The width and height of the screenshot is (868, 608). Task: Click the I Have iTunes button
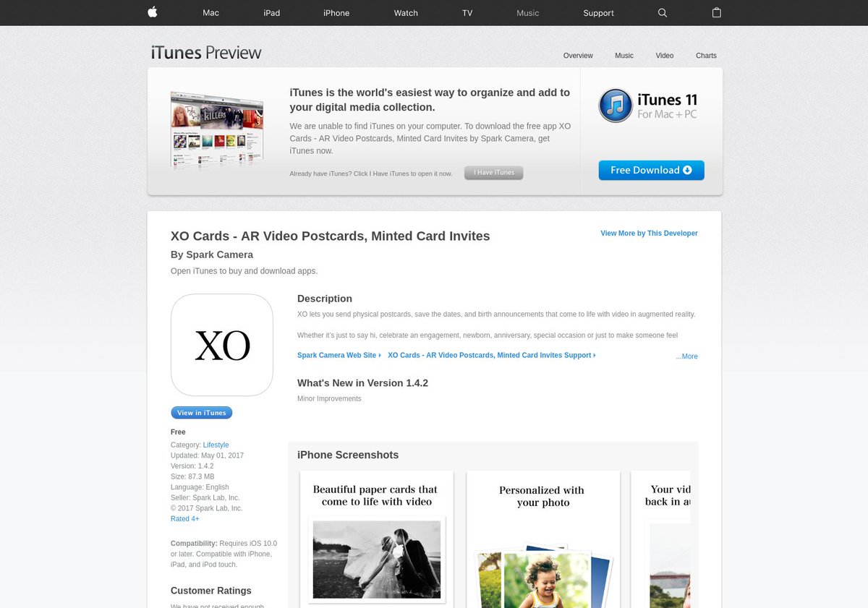coord(494,173)
